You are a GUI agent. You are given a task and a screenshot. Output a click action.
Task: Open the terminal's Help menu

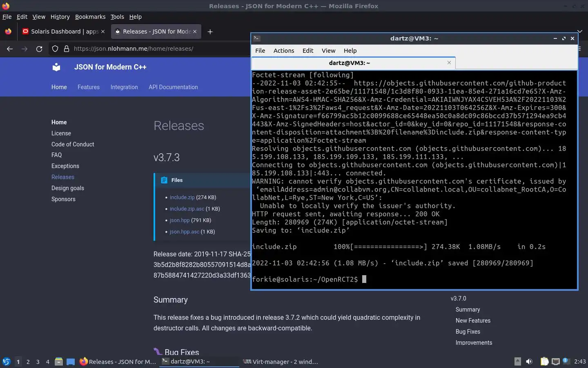tap(350, 51)
